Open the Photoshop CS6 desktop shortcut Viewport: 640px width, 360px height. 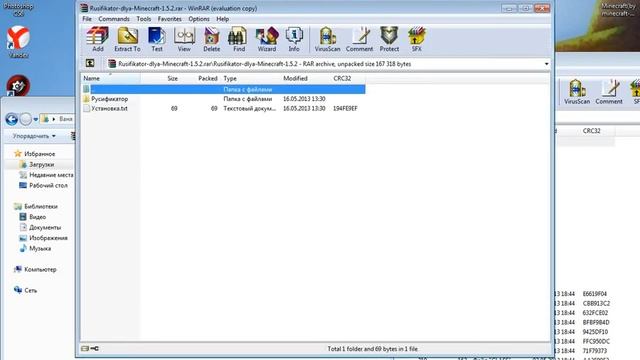18,9
